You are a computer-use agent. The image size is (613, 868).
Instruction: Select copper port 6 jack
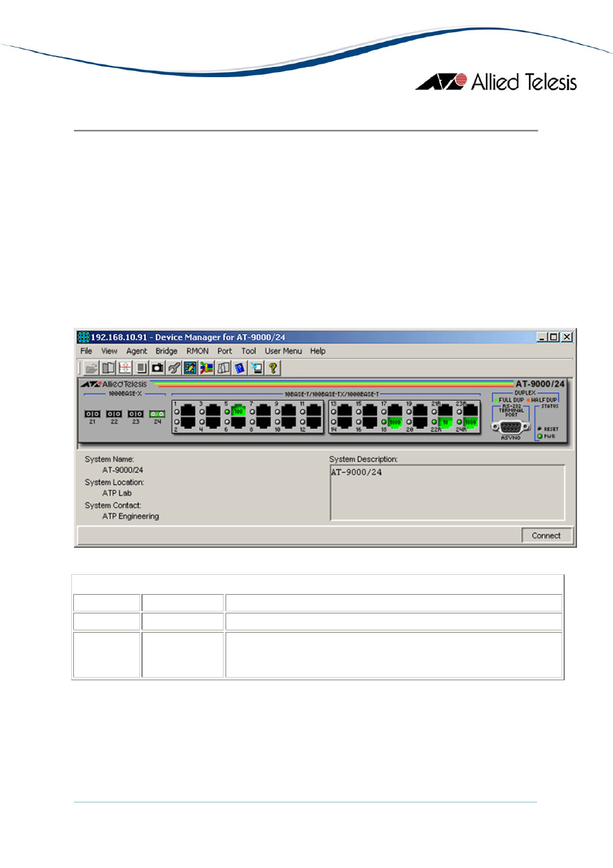coord(238,422)
